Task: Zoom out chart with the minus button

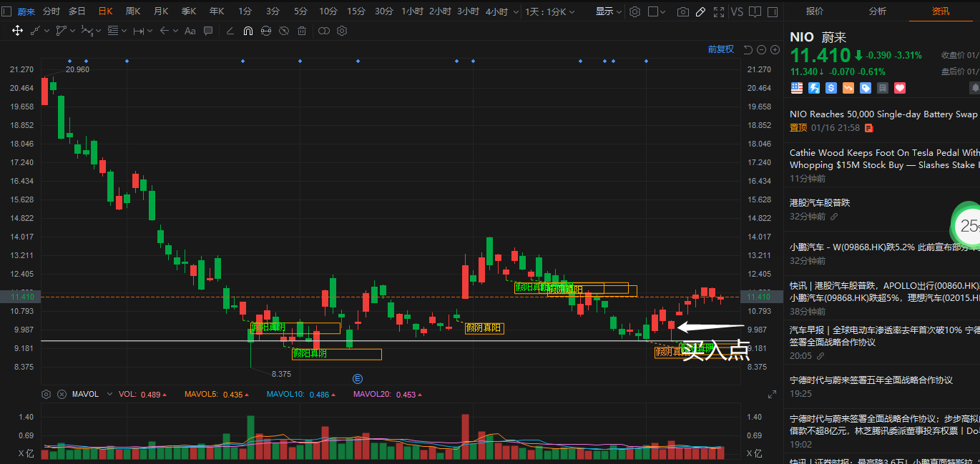Action: pos(761,49)
